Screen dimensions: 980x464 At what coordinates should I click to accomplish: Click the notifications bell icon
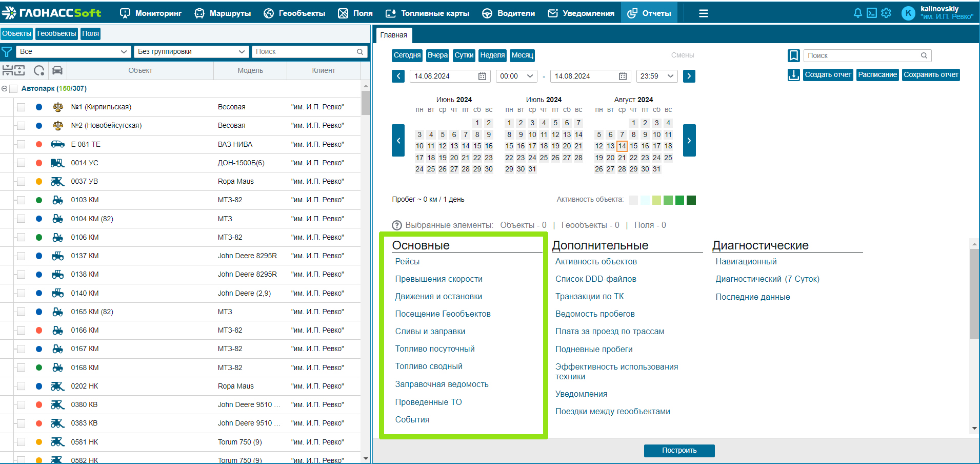point(857,13)
